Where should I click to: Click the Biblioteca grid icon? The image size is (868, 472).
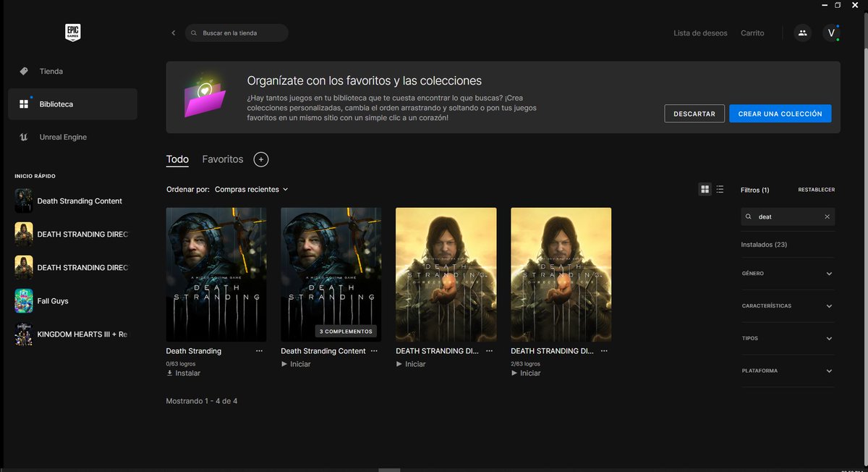coord(24,104)
